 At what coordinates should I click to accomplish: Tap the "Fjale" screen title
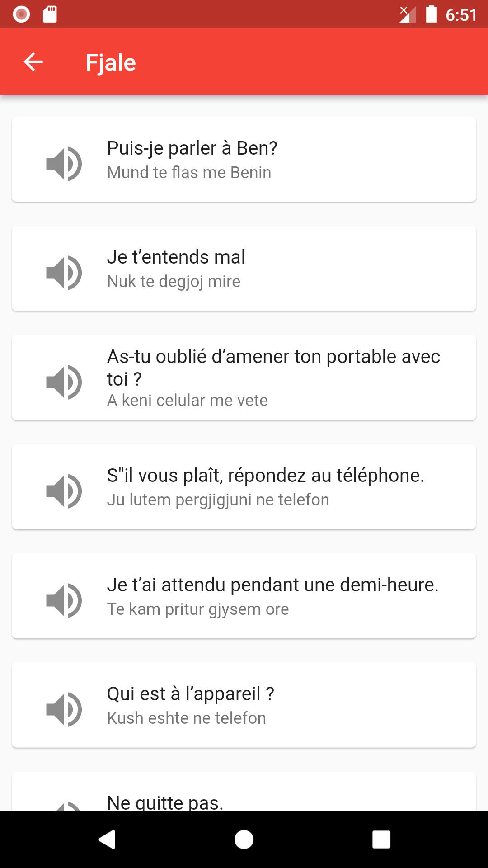(x=111, y=62)
